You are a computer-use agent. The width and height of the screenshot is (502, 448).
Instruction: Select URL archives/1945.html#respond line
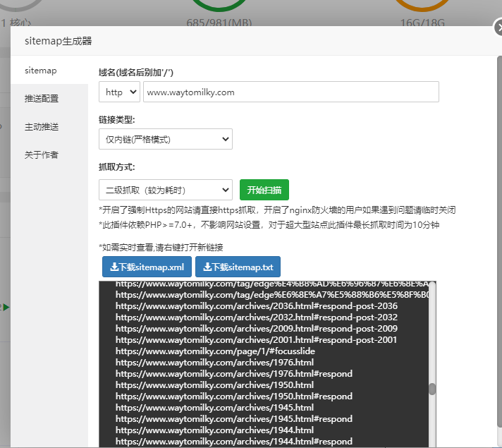point(233,419)
